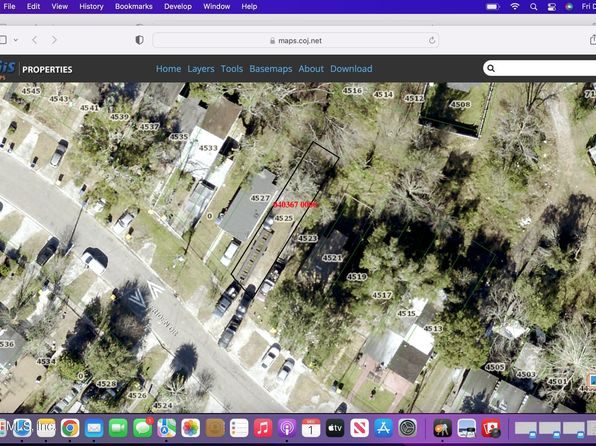Viewport: 596px width, 446px height.
Task: Click the privacy shield icon
Action: pyautogui.click(x=139, y=40)
